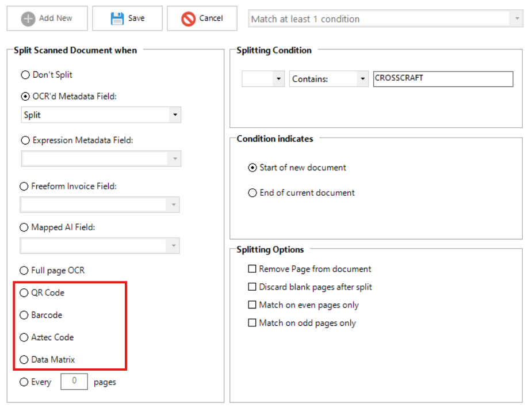
Task: Select the Data Matrix radio button
Action: pos(24,360)
